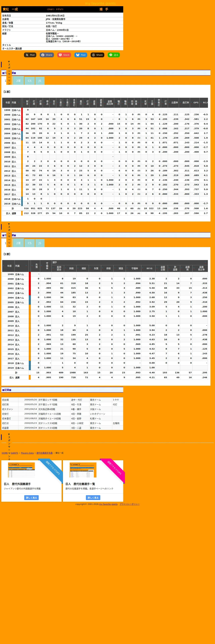Select the JS tab in the batting stats section
This screenshot has width=215, height=644.
tap(40, 81)
